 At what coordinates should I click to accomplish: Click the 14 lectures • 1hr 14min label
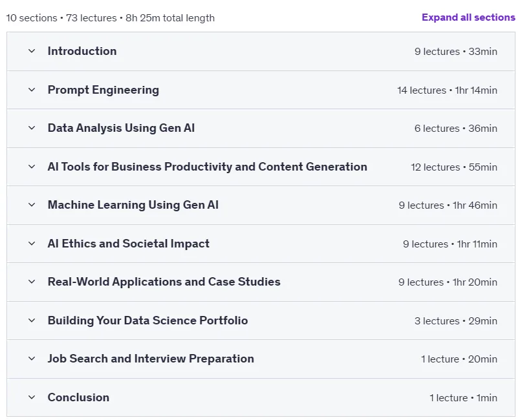(x=447, y=90)
